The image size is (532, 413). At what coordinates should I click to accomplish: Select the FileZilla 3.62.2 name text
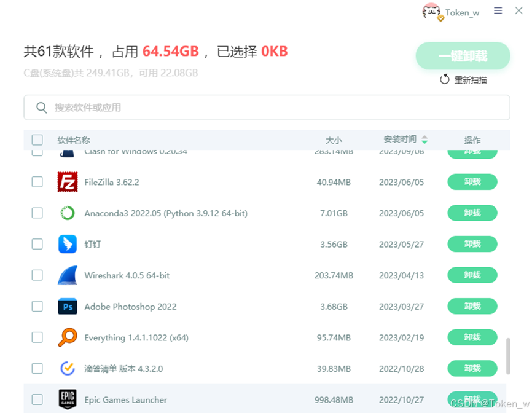[x=112, y=183]
